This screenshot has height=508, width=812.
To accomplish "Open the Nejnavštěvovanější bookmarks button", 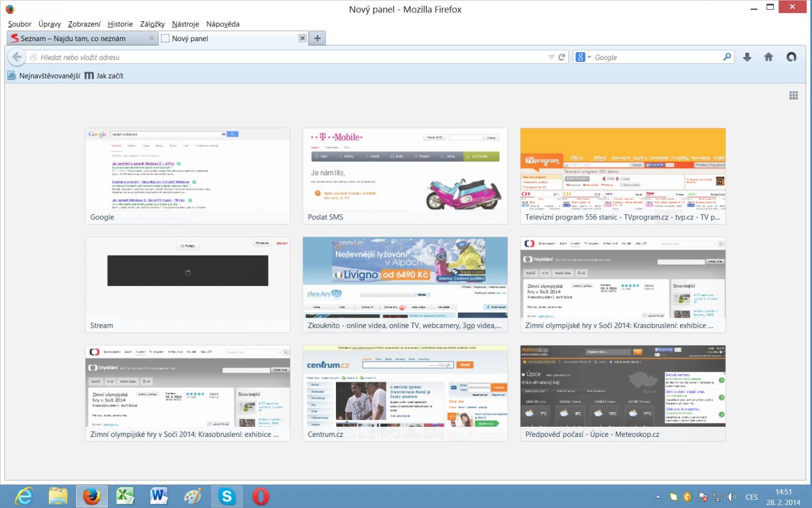I will [x=44, y=76].
